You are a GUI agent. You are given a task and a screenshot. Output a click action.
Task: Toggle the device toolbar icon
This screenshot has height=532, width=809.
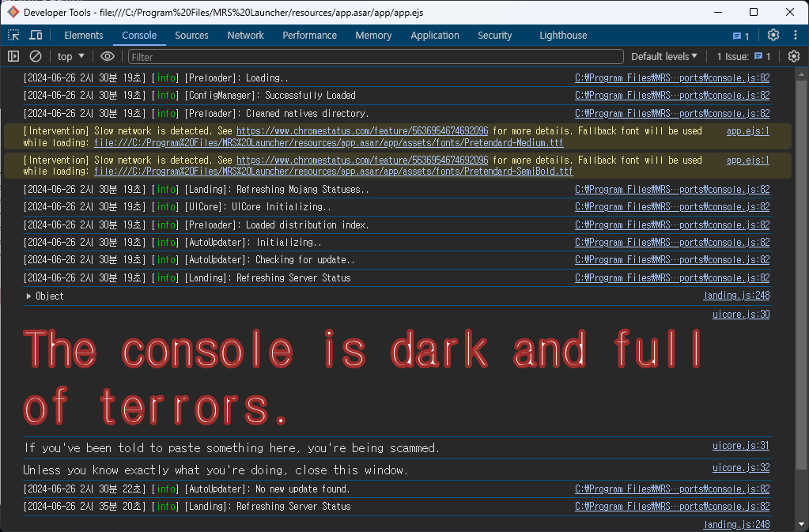36,35
